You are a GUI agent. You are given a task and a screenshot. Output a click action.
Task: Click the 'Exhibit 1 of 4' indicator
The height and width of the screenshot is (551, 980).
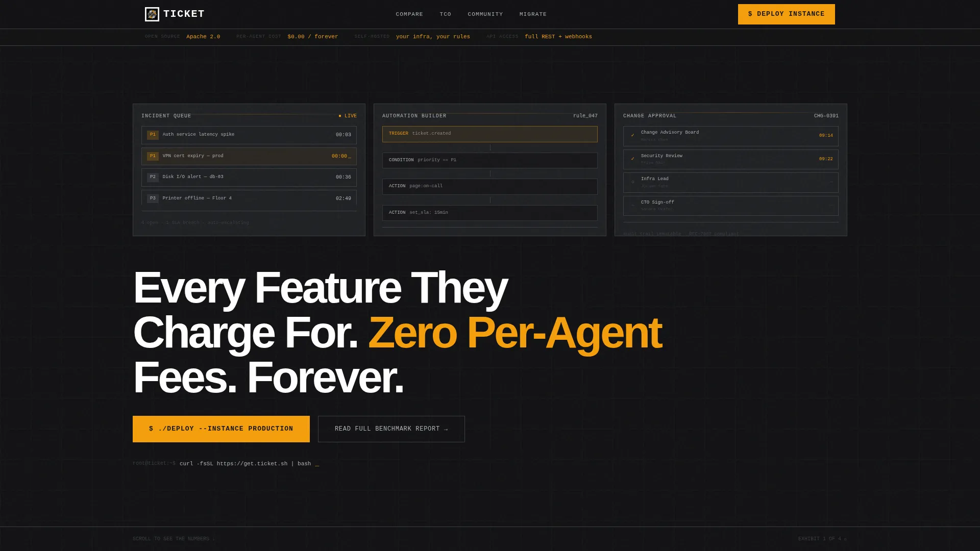tap(822, 539)
